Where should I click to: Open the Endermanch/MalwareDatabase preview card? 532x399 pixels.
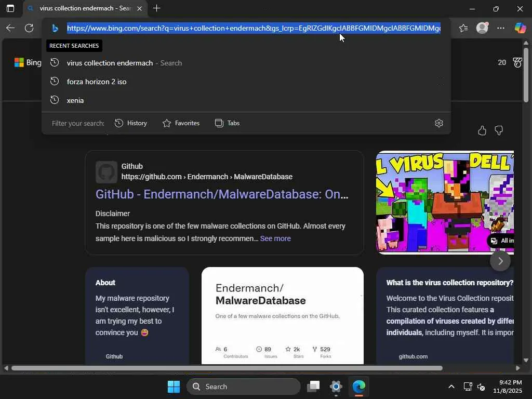pos(283,315)
